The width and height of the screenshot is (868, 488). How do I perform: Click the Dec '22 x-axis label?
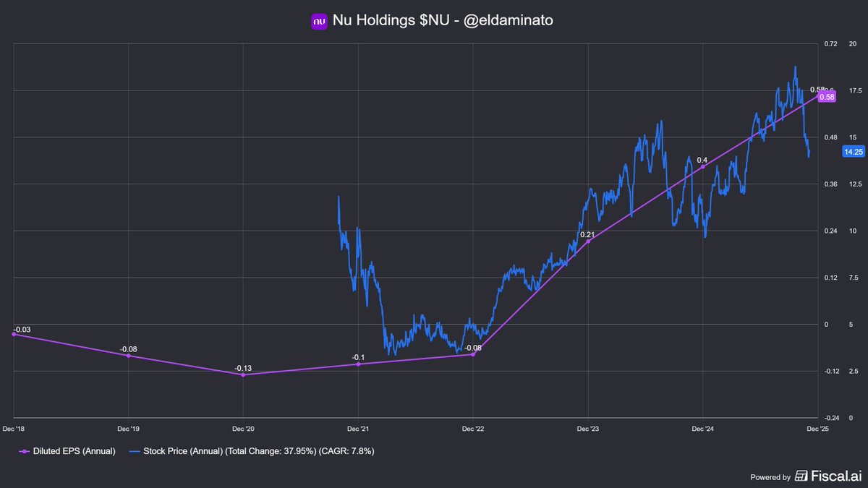click(472, 428)
